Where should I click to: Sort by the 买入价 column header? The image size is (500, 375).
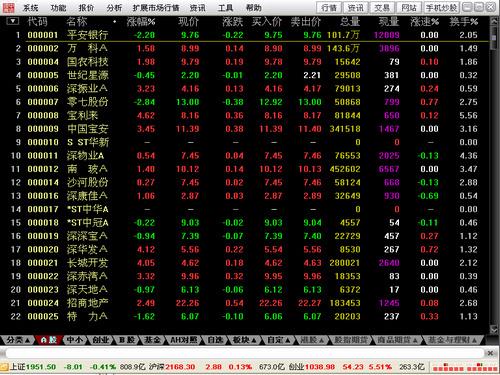[267, 22]
